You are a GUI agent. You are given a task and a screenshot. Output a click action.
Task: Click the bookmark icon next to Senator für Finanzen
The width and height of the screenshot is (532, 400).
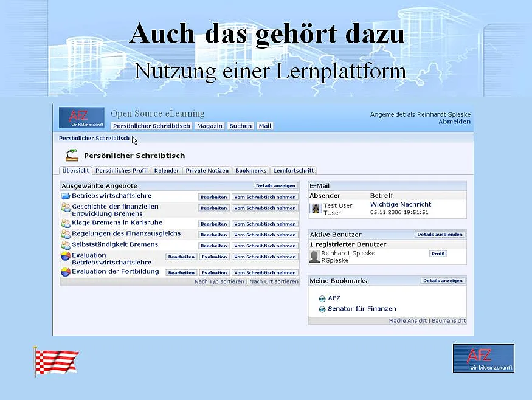tap(322, 309)
